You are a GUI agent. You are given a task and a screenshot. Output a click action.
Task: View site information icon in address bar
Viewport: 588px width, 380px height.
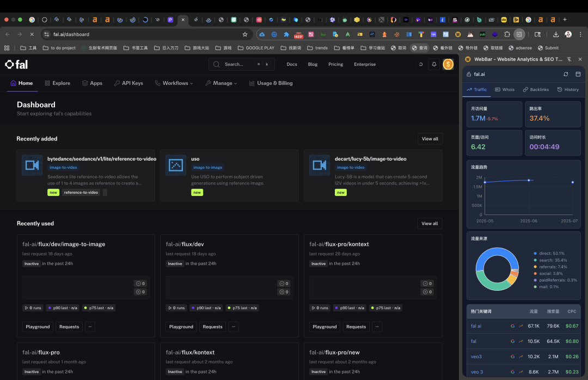point(46,34)
